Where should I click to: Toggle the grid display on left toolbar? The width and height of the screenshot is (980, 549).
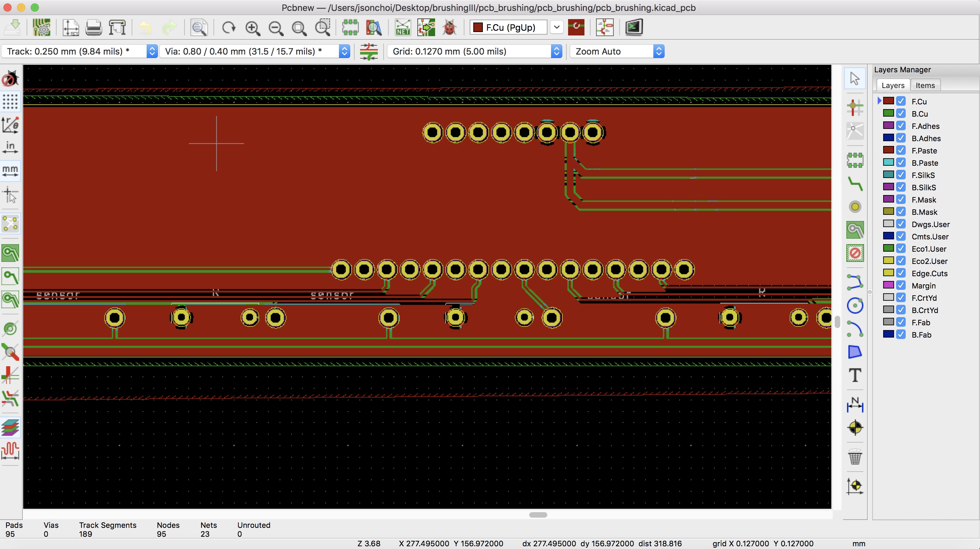tap(10, 102)
